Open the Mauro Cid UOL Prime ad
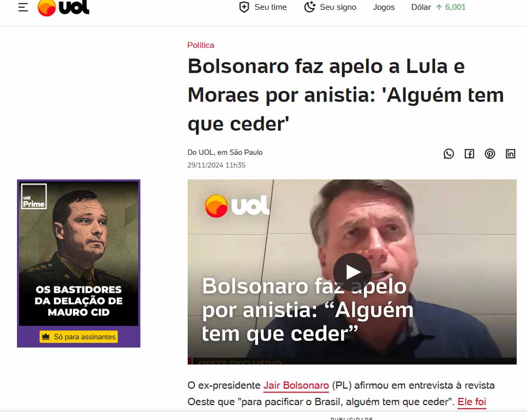This screenshot has width=527, height=420. [79, 264]
